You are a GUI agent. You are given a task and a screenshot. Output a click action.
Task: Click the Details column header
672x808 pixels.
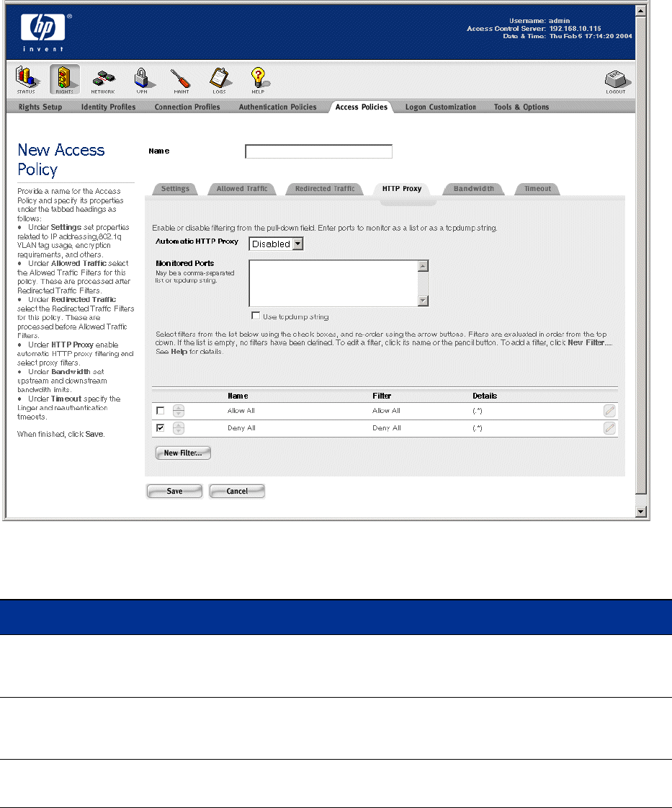(485, 396)
